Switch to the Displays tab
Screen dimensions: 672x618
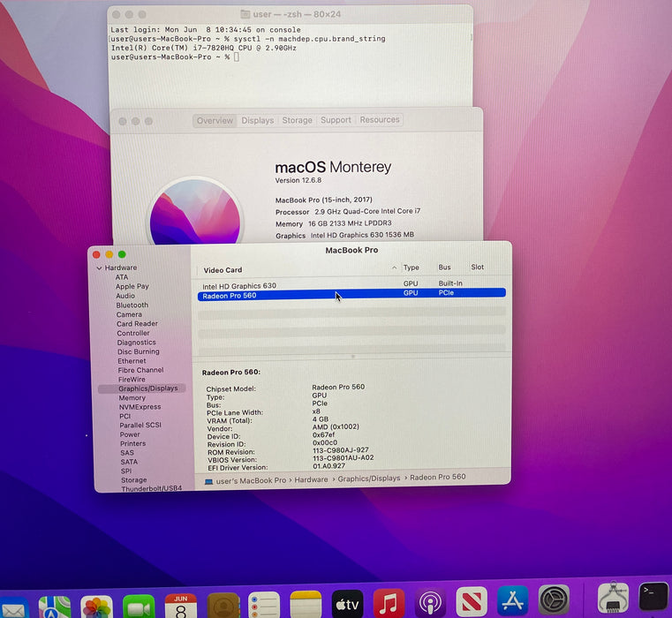click(x=258, y=120)
